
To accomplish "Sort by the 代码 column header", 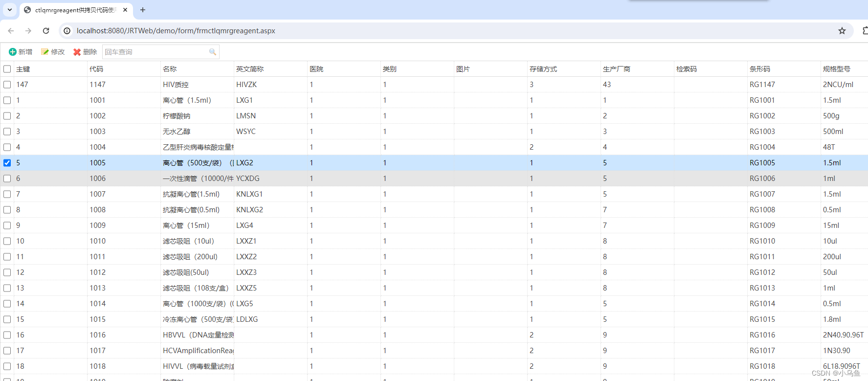I will click(124, 69).
